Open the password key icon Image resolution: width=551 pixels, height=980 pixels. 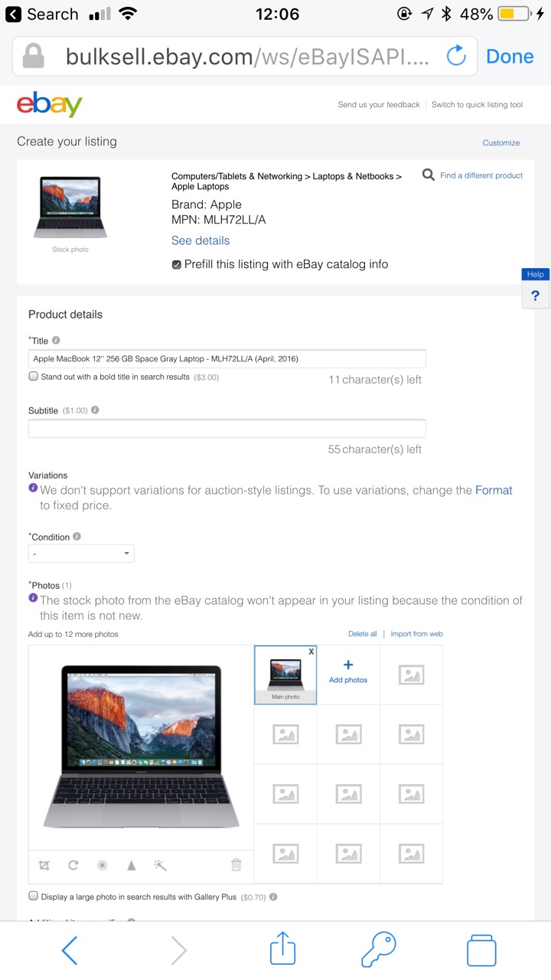379,950
